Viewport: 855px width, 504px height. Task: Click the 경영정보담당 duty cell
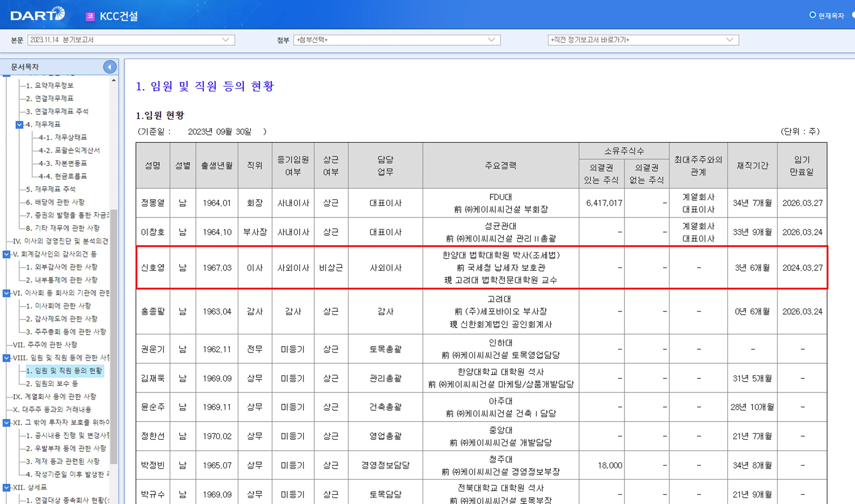(x=385, y=465)
